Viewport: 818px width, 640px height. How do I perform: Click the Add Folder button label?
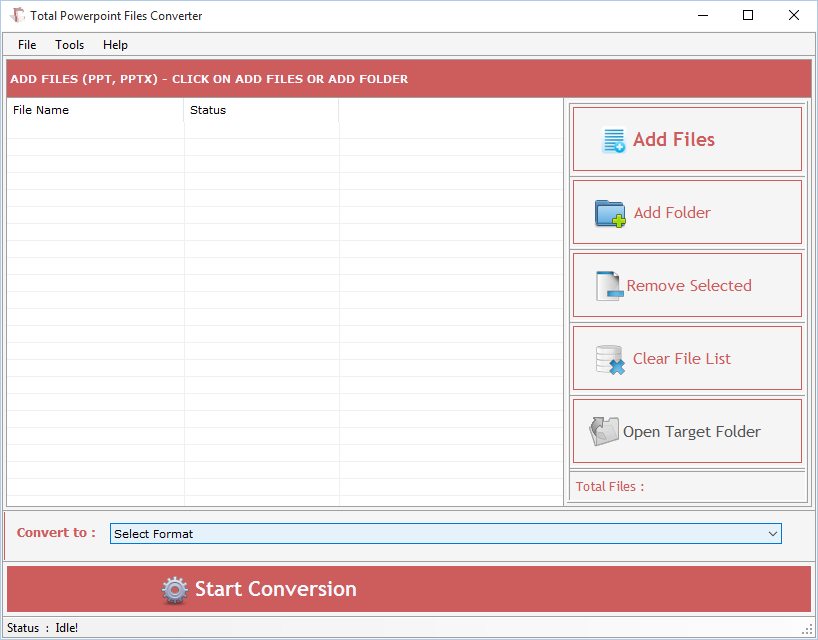point(672,213)
